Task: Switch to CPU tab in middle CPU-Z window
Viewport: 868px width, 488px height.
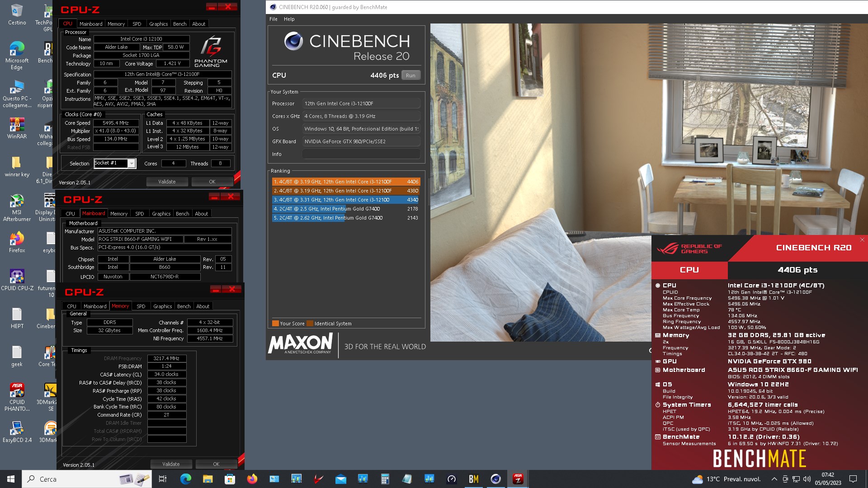Action: click(x=71, y=214)
